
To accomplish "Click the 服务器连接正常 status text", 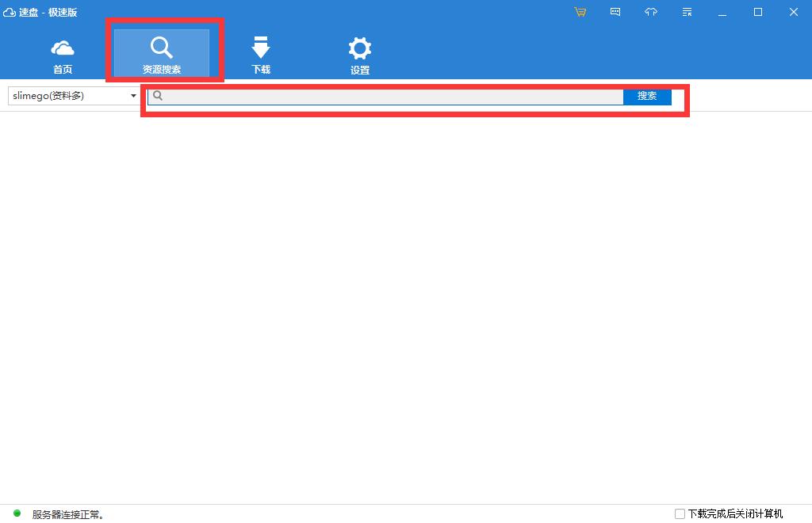I will click(x=68, y=514).
